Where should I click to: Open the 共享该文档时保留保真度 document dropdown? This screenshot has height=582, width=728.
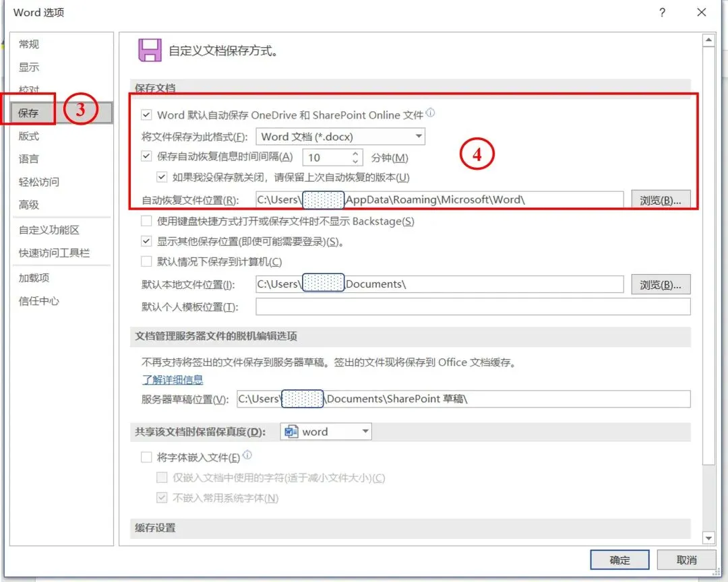tap(326, 432)
